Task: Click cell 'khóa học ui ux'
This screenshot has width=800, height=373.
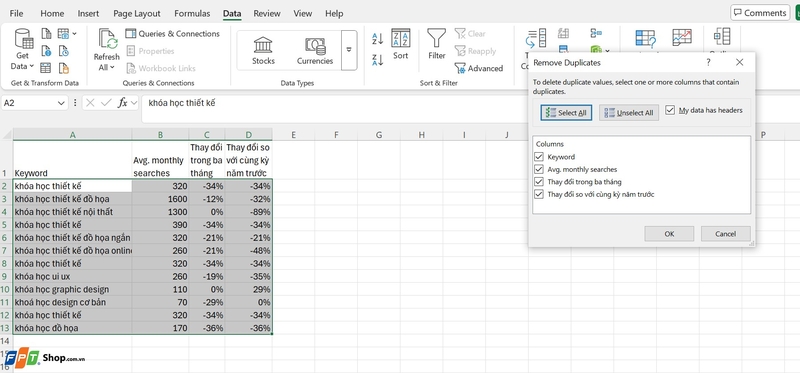Action: point(72,277)
